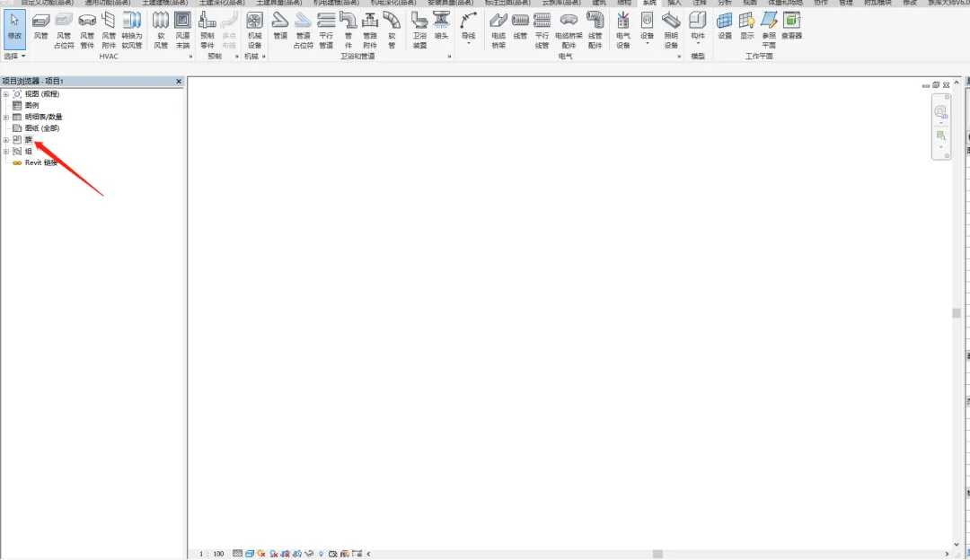The height and width of the screenshot is (560, 970).
Task: Switch to the 插入 ribbon tab
Action: [675, 3]
